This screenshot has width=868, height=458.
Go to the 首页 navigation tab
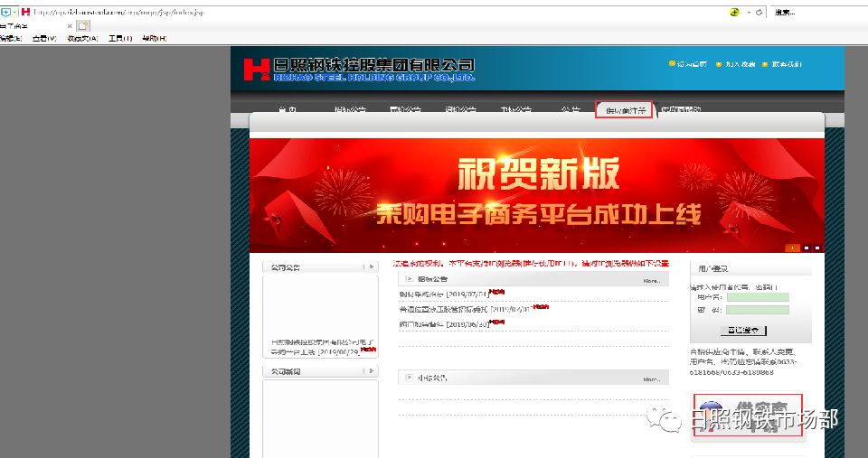click(x=288, y=109)
